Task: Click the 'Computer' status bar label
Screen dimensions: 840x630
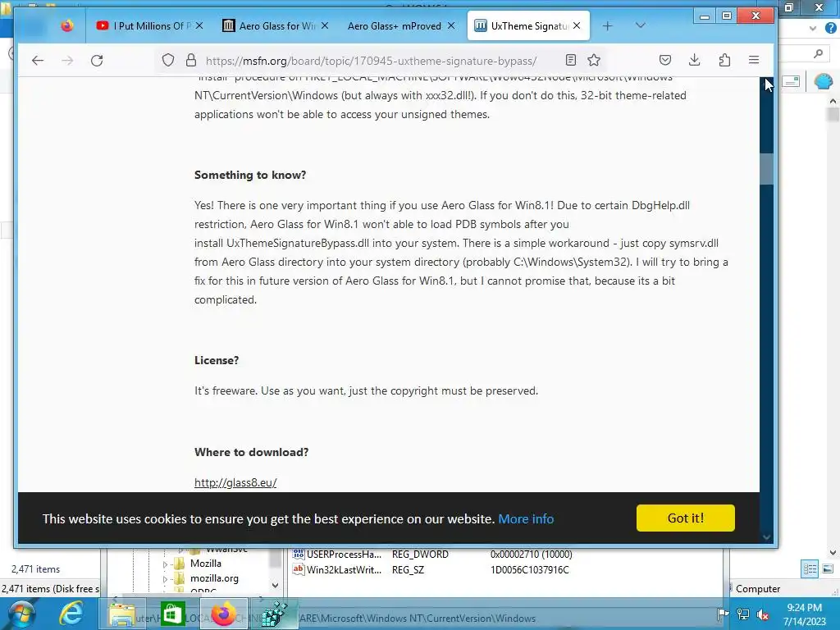Action: click(x=757, y=589)
